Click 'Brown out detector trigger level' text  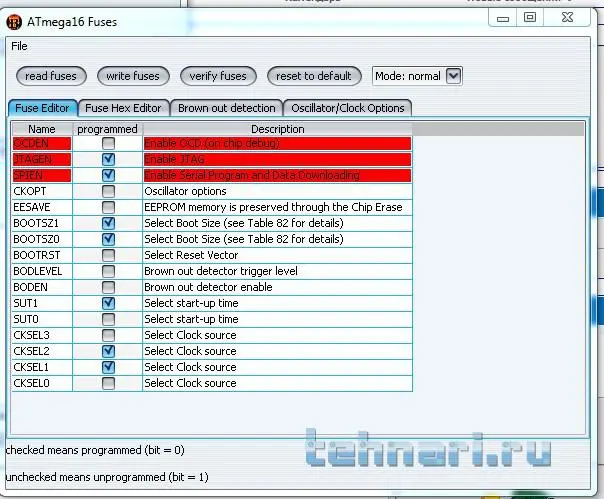(221, 271)
